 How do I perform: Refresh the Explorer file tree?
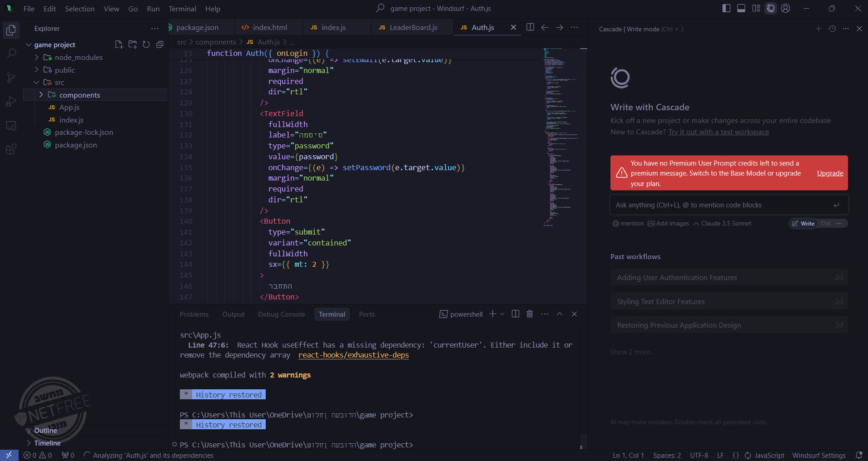(146, 44)
